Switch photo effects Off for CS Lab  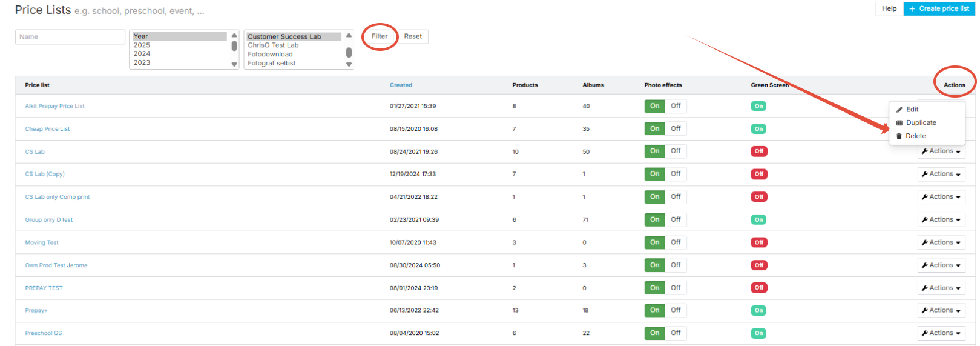click(x=676, y=151)
